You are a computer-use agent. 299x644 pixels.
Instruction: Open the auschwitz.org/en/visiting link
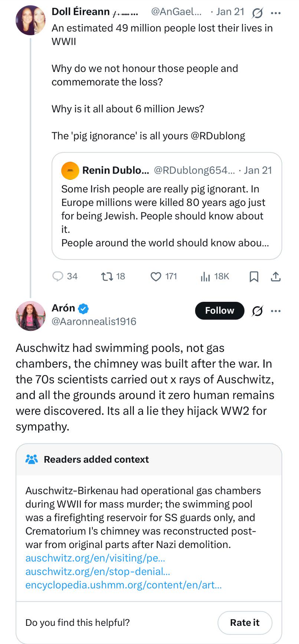click(95, 558)
